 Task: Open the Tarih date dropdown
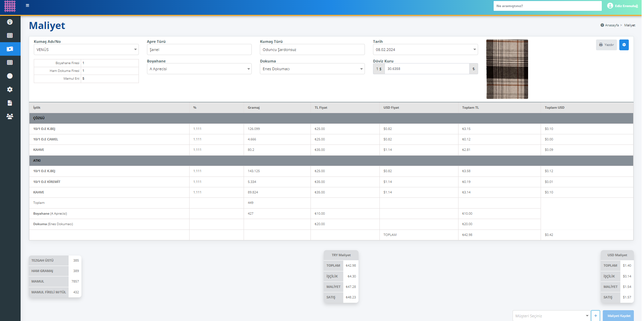tap(425, 50)
